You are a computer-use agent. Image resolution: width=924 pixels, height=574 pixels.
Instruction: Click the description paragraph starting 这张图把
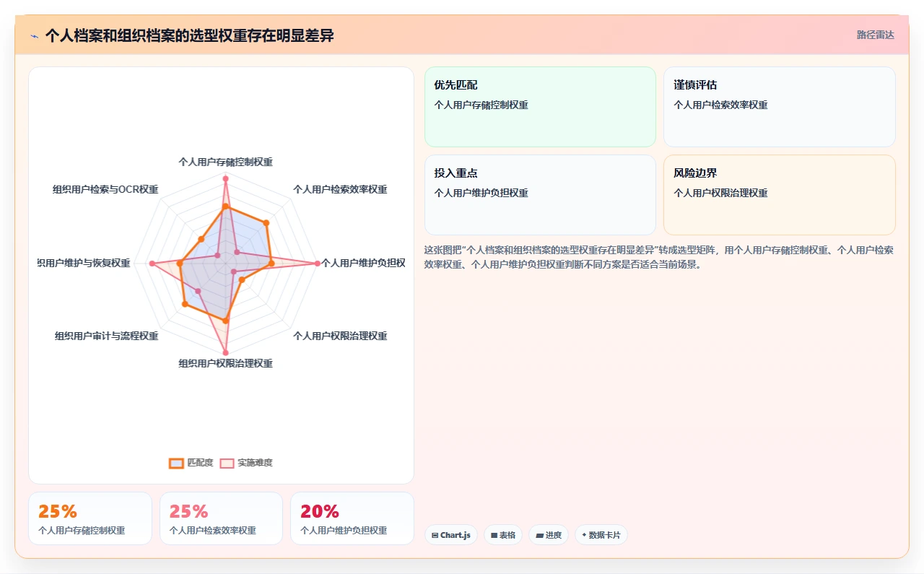click(x=659, y=257)
